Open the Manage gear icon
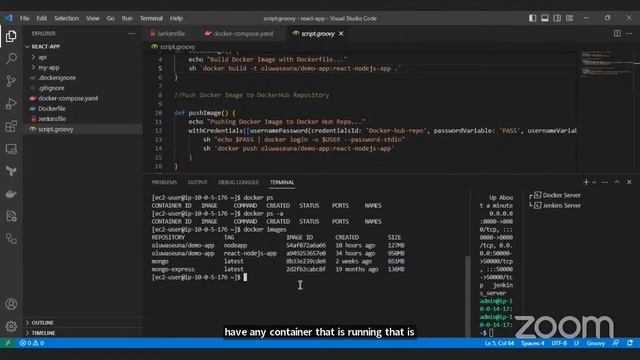640x360 pixels. [11, 326]
